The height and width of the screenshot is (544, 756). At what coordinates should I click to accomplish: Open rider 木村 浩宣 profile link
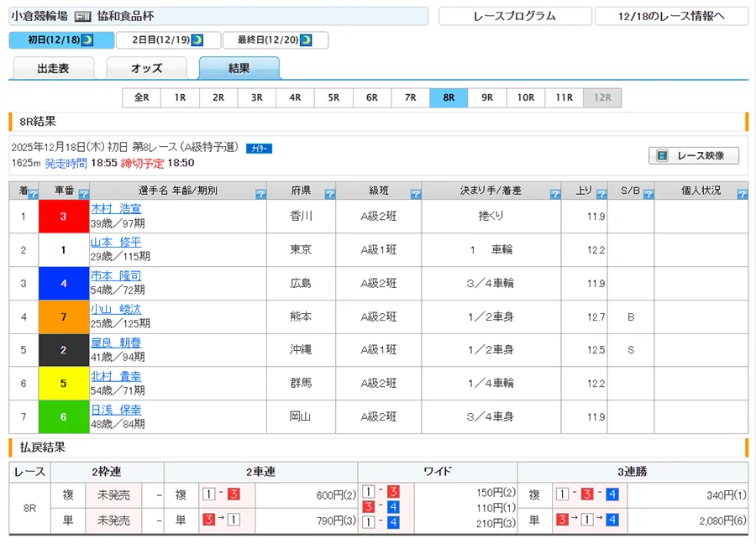point(116,208)
